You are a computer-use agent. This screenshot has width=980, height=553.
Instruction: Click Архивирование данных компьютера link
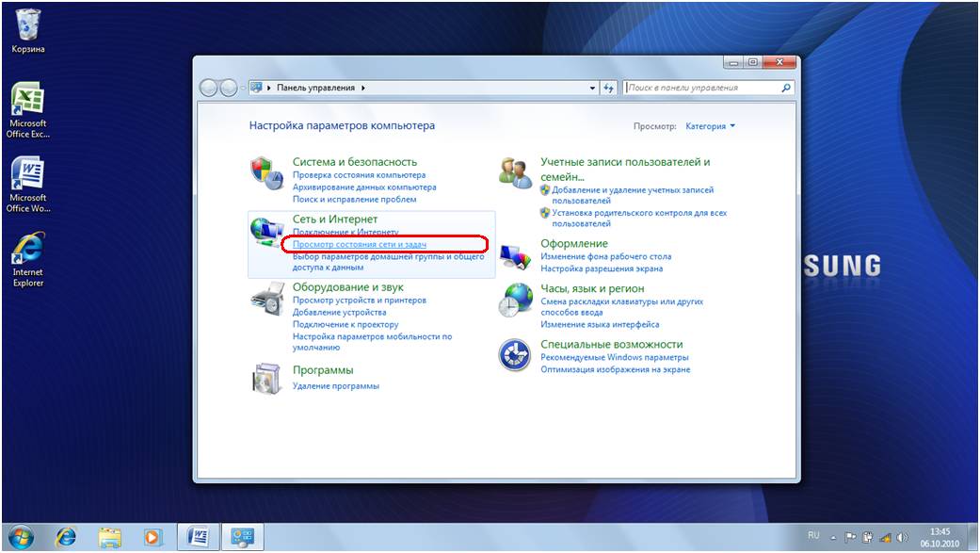click(x=364, y=187)
